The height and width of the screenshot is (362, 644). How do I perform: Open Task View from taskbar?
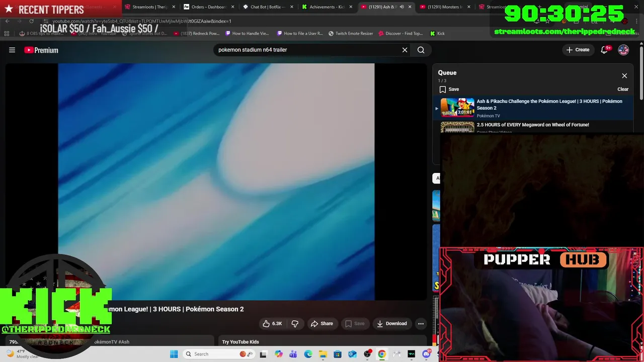[x=263, y=354]
